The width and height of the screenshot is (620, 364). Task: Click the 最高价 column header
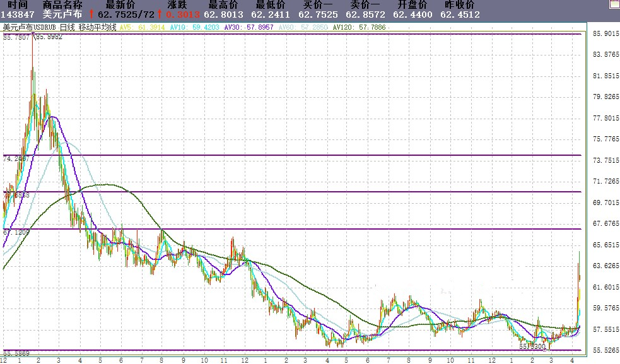pos(223,4)
